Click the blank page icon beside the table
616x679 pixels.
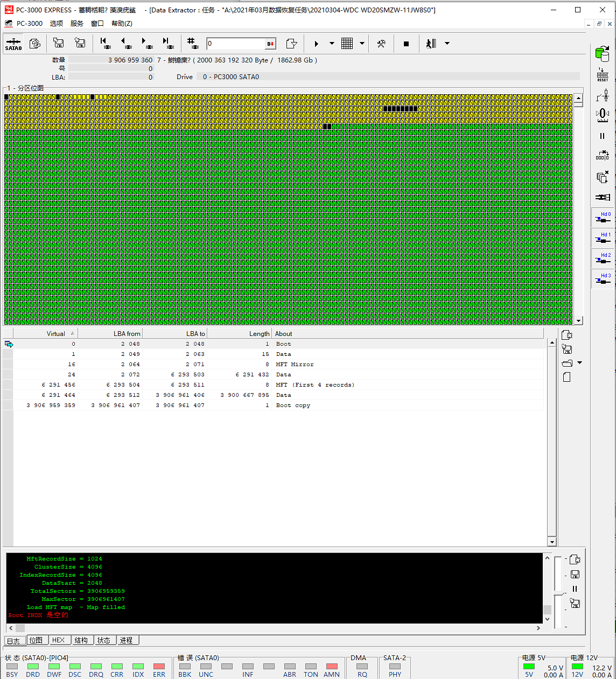tap(567, 377)
